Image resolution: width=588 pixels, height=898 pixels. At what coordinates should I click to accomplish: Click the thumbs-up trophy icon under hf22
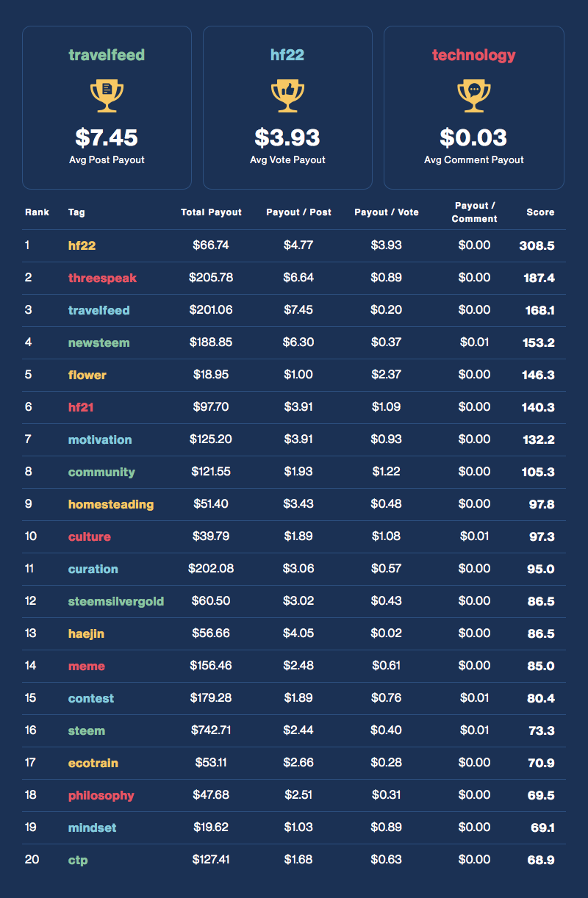(287, 96)
